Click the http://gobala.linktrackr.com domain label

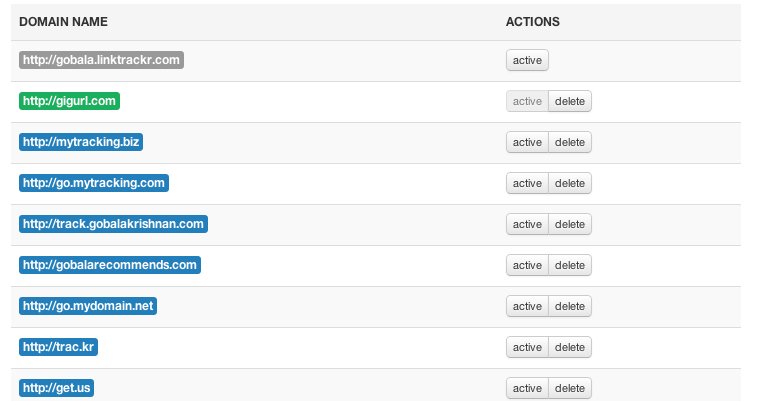click(102, 60)
